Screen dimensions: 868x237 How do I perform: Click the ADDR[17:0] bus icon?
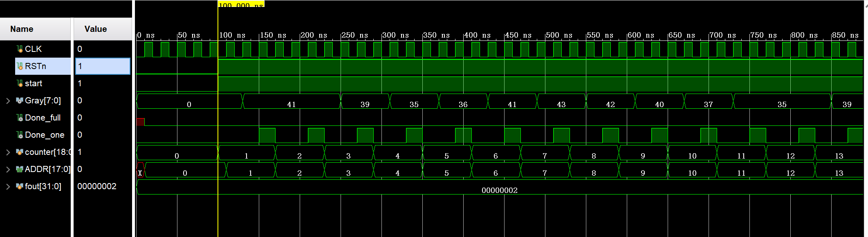tap(20, 169)
